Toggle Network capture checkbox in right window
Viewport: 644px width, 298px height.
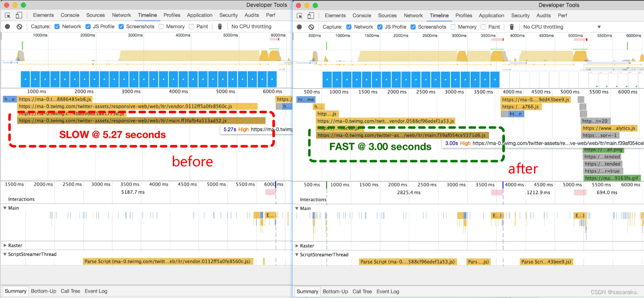click(x=349, y=27)
